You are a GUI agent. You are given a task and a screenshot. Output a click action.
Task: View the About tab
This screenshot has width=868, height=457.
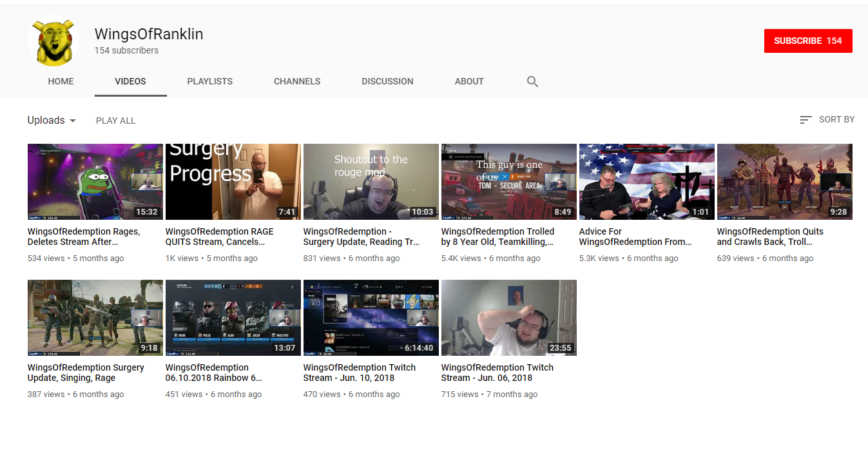pos(469,81)
